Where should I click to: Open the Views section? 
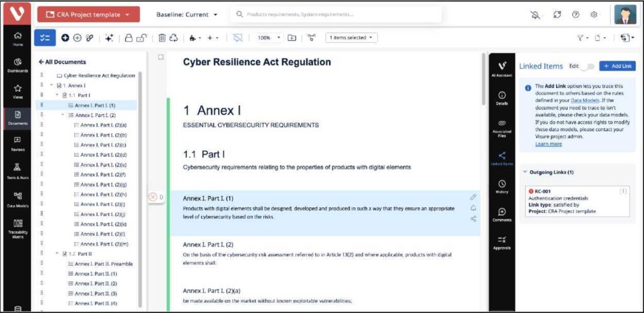point(18,91)
